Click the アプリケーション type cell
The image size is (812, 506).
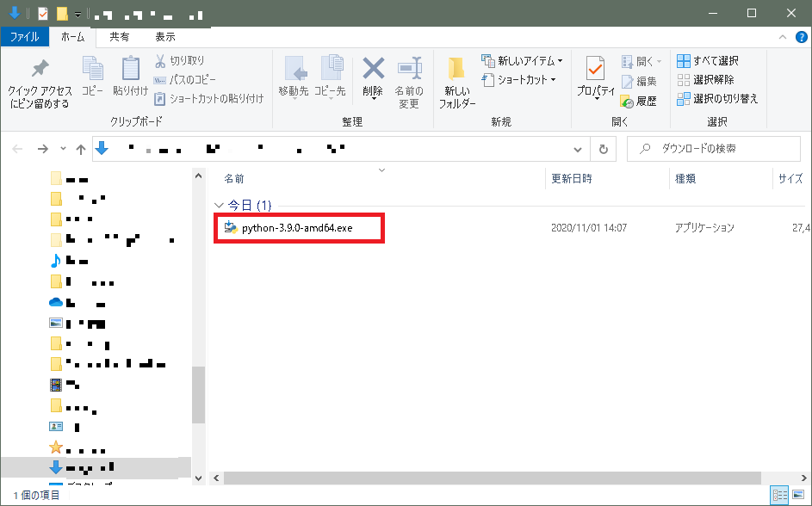click(x=704, y=228)
